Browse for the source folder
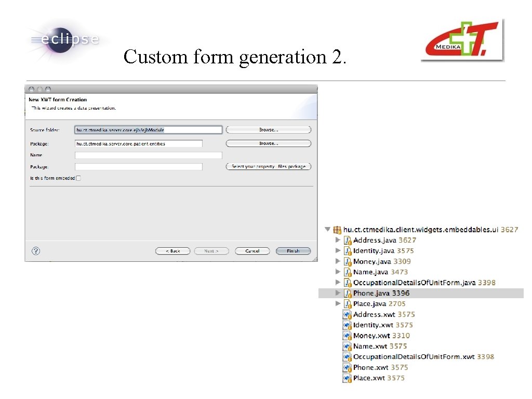The height and width of the screenshot is (399, 532). 269,130
